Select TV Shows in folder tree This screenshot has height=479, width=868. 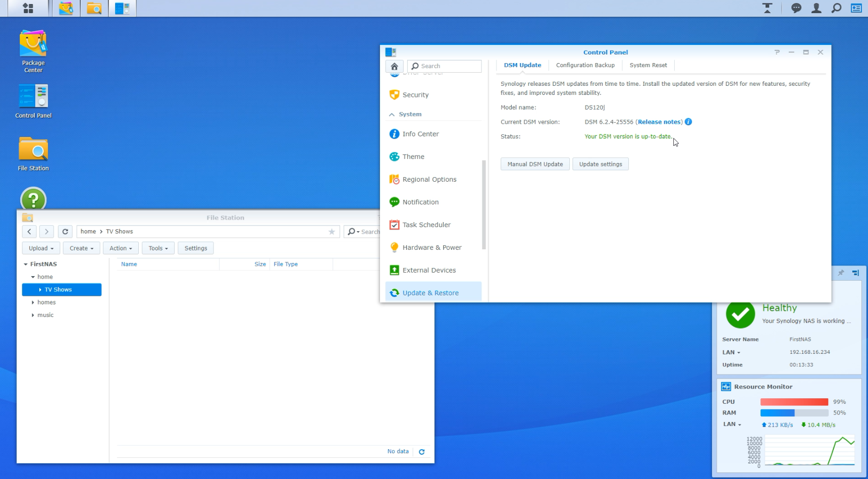[x=62, y=290]
